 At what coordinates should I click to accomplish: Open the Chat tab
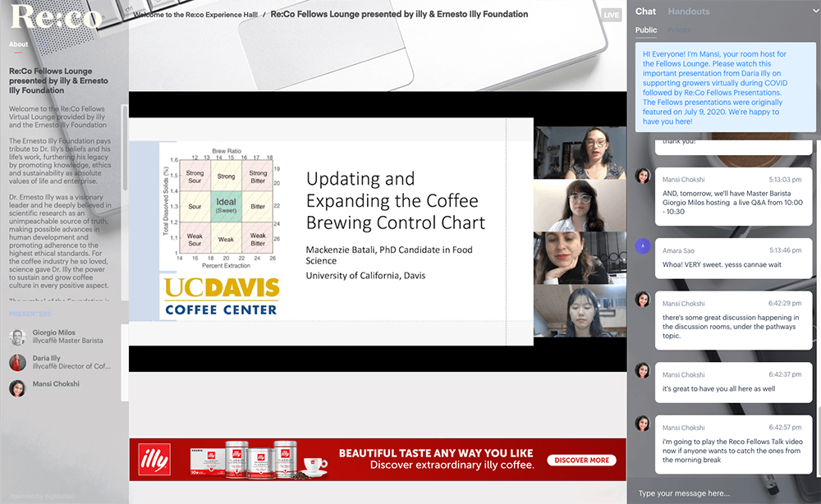[x=645, y=11]
